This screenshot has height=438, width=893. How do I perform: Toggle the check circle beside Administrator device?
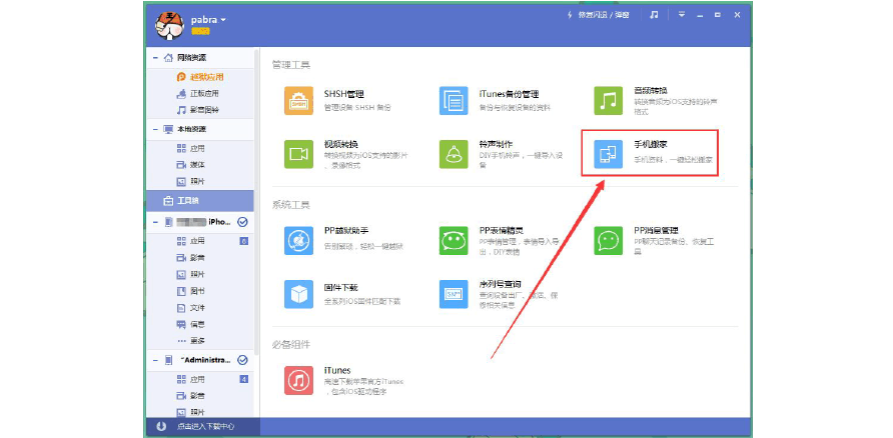click(x=242, y=360)
